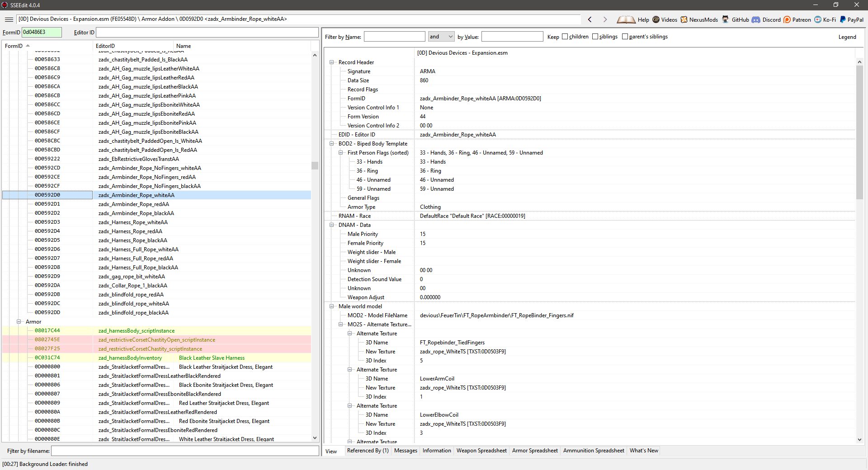This screenshot has height=470, width=868.
Task: Click the MOD2 Model FileName value
Action: pos(496,315)
